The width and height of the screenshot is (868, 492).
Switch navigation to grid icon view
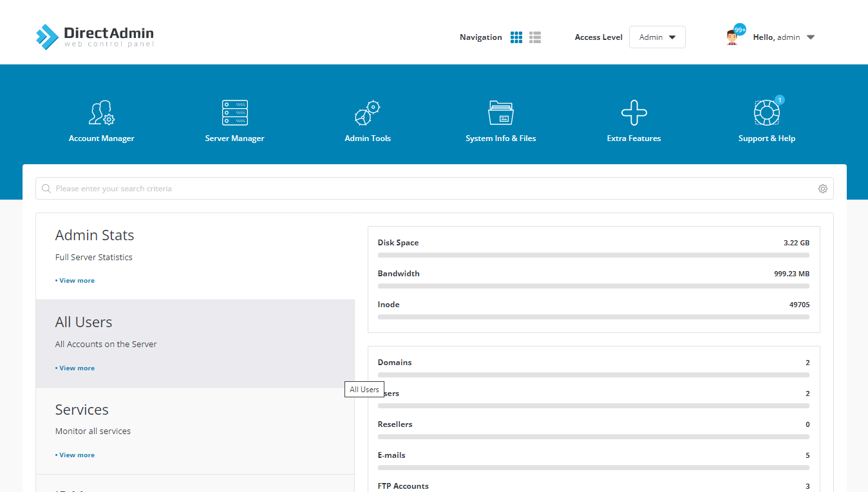[516, 37]
